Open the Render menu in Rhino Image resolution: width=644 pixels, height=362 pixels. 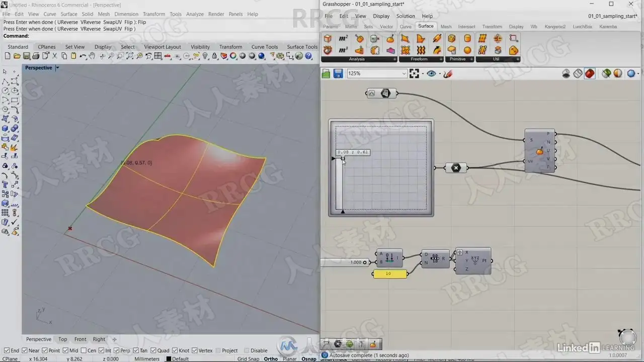pyautogui.click(x=216, y=14)
